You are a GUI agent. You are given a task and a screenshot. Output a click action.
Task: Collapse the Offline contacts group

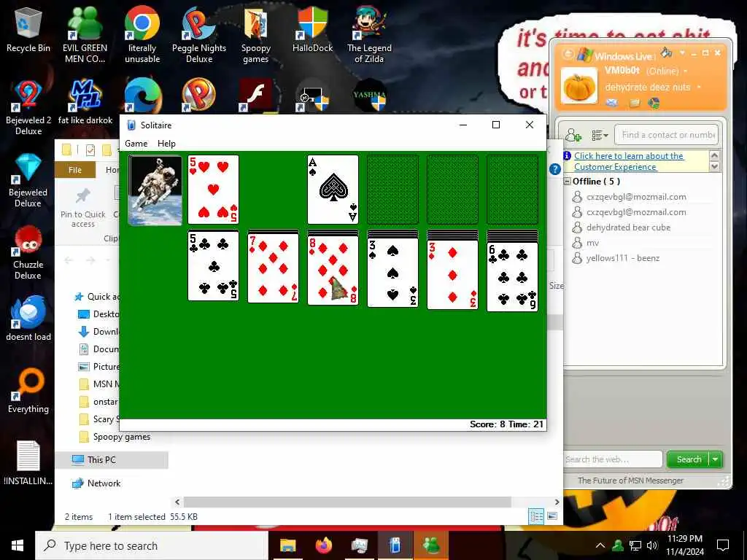point(567,182)
